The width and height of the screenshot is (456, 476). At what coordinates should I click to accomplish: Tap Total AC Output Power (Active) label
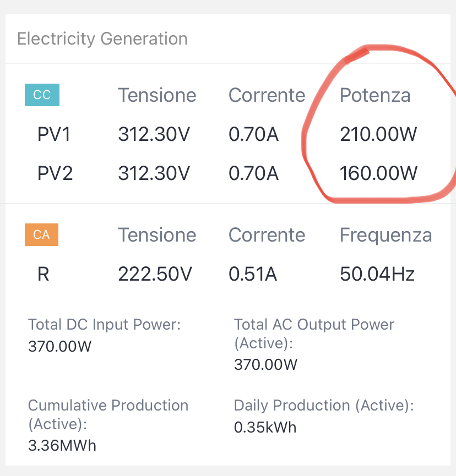(314, 333)
